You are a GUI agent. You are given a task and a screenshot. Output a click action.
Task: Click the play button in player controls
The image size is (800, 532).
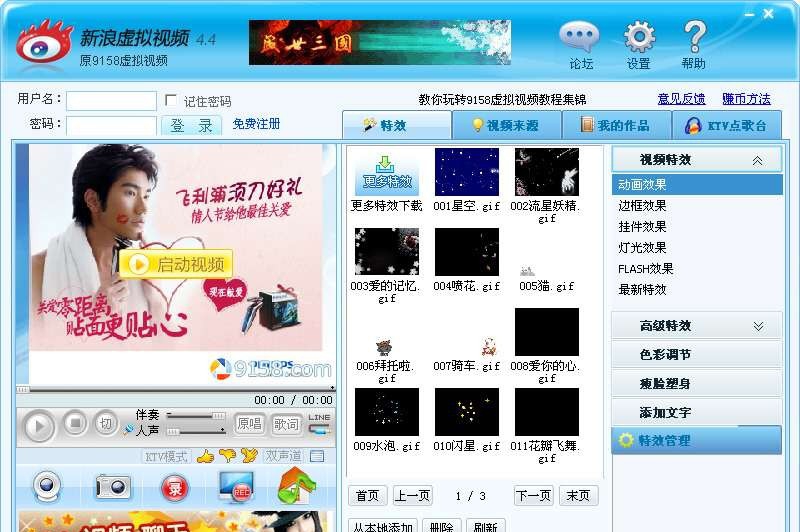pos(38,425)
